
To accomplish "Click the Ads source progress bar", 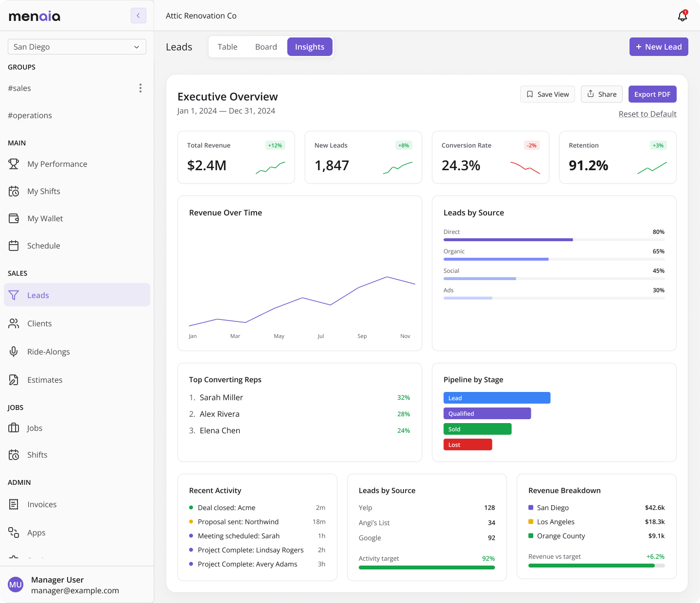I will 554,298.
